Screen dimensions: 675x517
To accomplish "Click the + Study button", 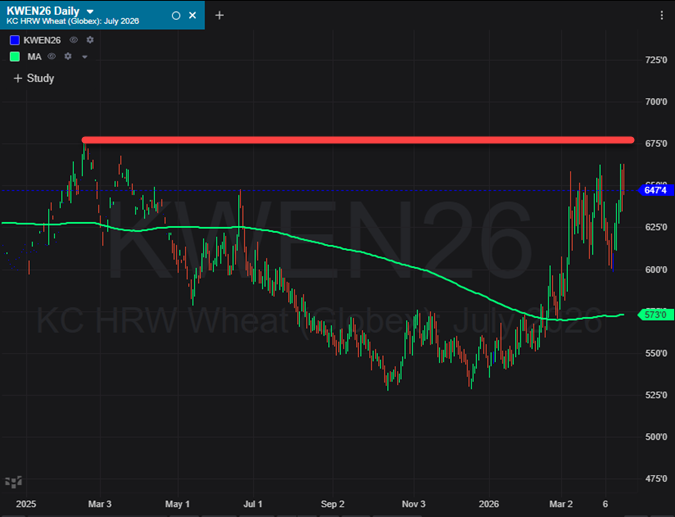I will tap(34, 78).
